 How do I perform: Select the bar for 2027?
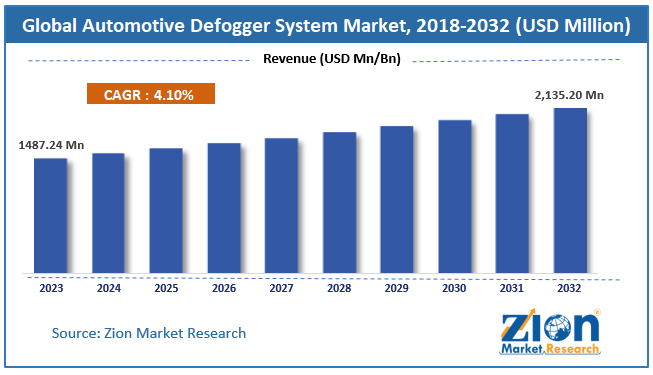click(x=282, y=206)
